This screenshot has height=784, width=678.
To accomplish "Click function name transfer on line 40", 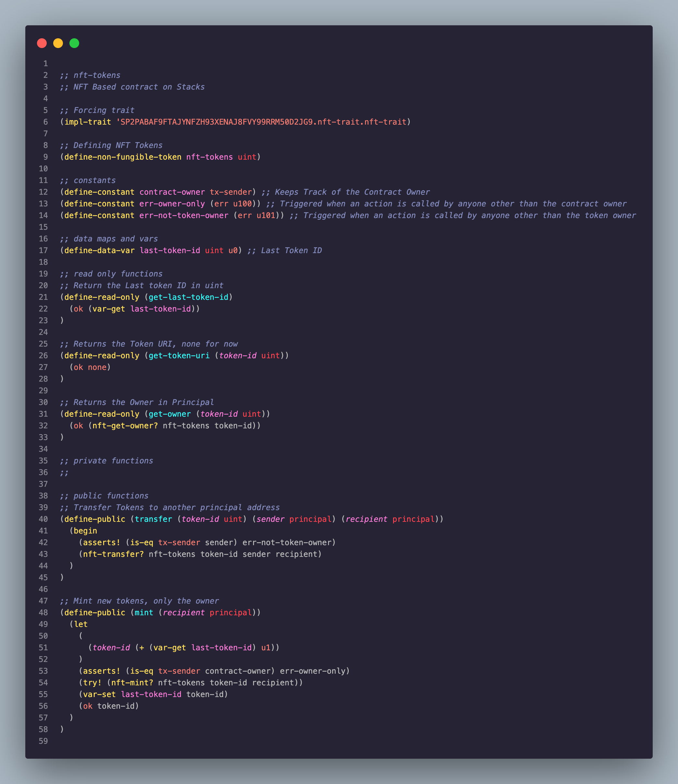I will coord(153,519).
